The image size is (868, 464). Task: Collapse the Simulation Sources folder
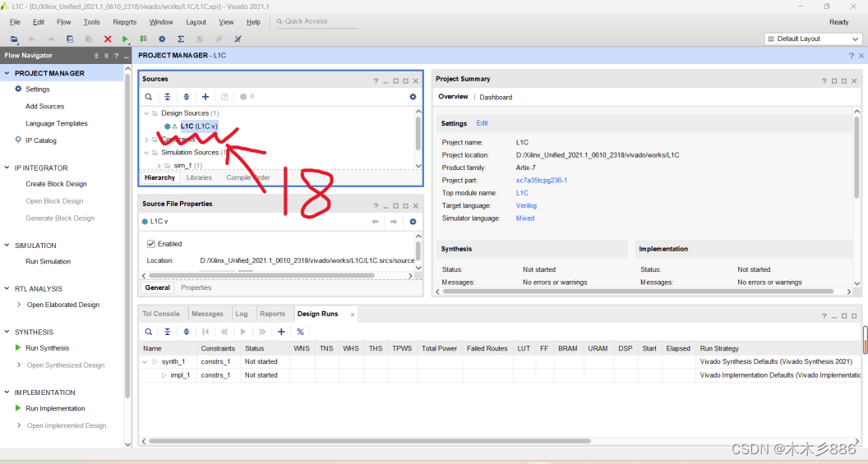(x=146, y=153)
